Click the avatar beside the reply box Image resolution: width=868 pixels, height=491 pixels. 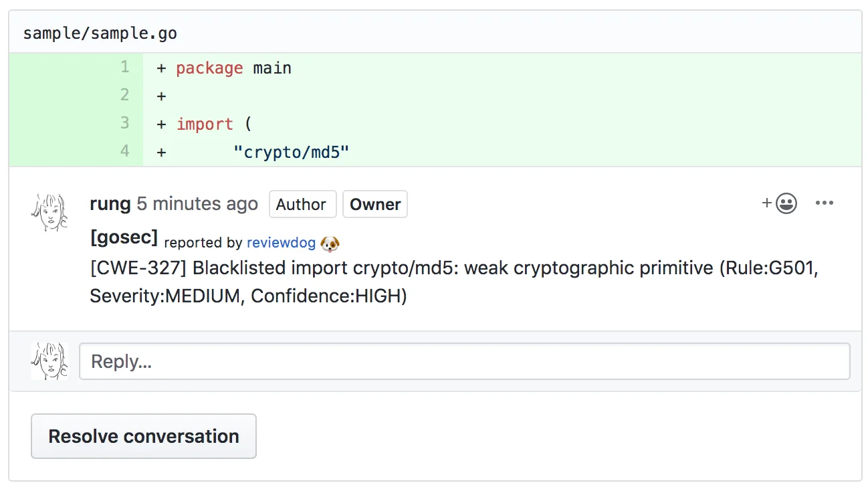coord(49,361)
